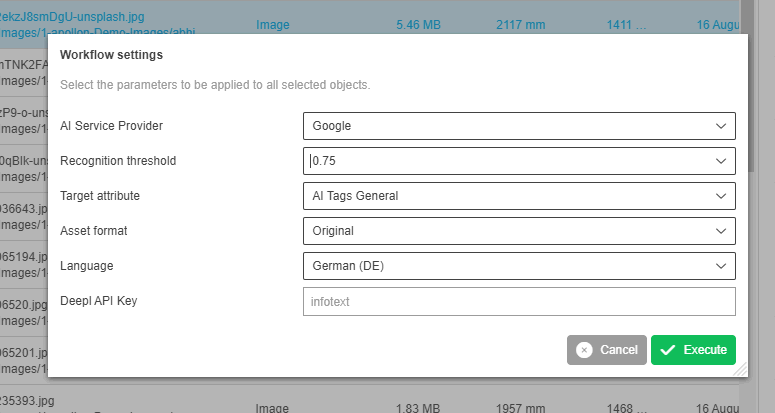Click the 'Deepl API Key' field label
Image resolution: width=775 pixels, height=413 pixels.
point(99,301)
